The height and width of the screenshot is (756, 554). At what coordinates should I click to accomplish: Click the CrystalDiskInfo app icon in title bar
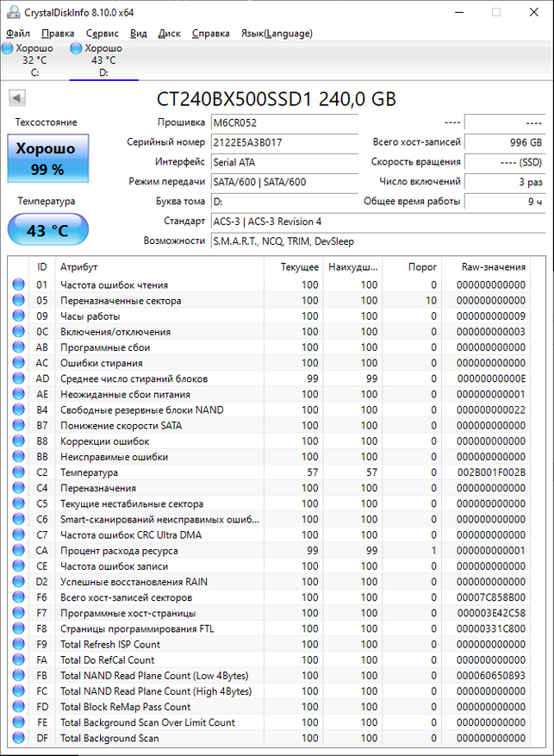pos(14,13)
